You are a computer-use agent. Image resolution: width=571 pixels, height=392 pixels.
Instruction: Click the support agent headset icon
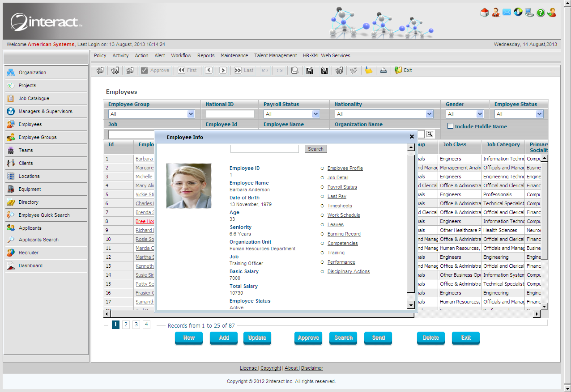pos(495,13)
